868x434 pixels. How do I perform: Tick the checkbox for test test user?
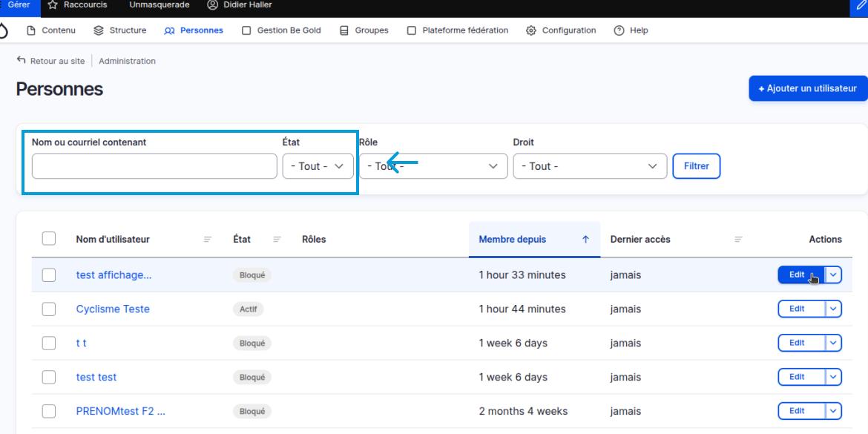(x=49, y=377)
